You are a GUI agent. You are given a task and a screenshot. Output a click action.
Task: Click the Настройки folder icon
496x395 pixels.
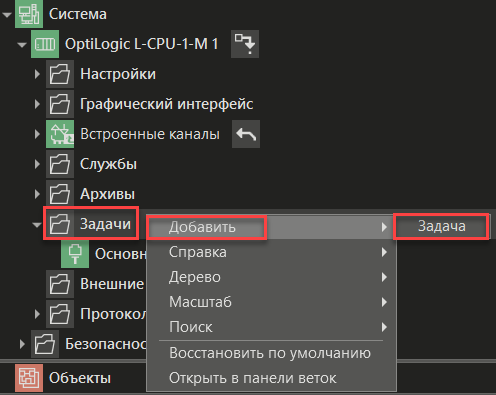coord(60,74)
